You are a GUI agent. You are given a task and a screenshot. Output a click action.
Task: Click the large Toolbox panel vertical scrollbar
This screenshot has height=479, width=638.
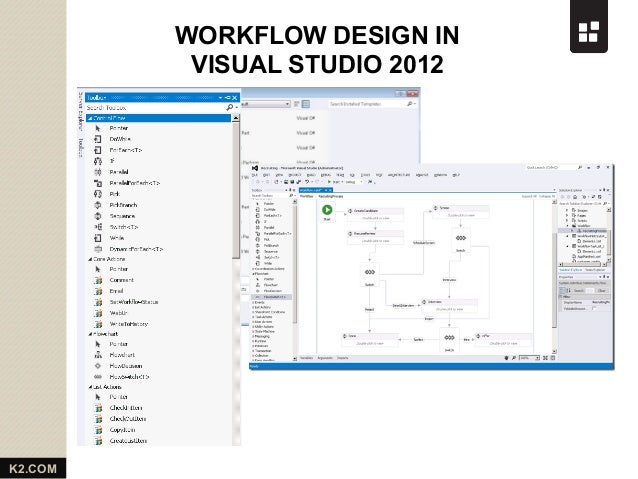[x=236, y=189]
